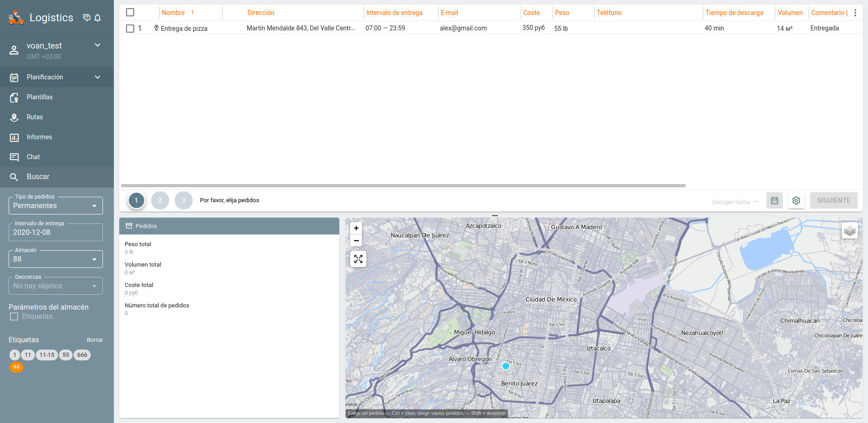Open the Almacén dropdown
The width and height of the screenshot is (868, 423).
click(x=55, y=259)
